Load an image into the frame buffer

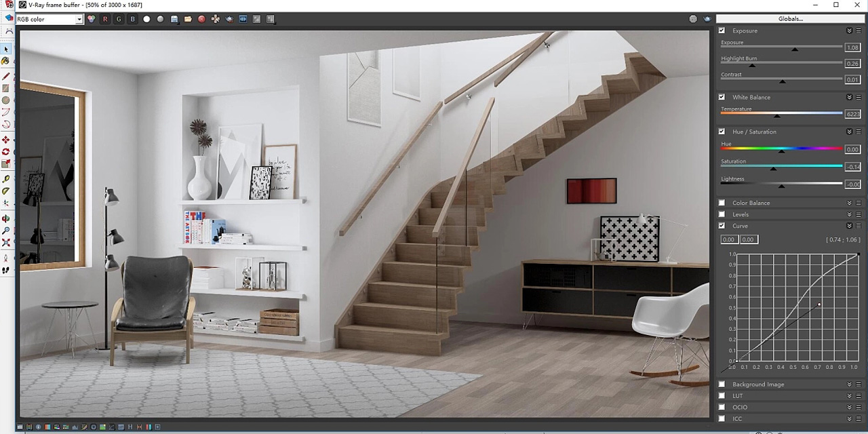click(187, 18)
